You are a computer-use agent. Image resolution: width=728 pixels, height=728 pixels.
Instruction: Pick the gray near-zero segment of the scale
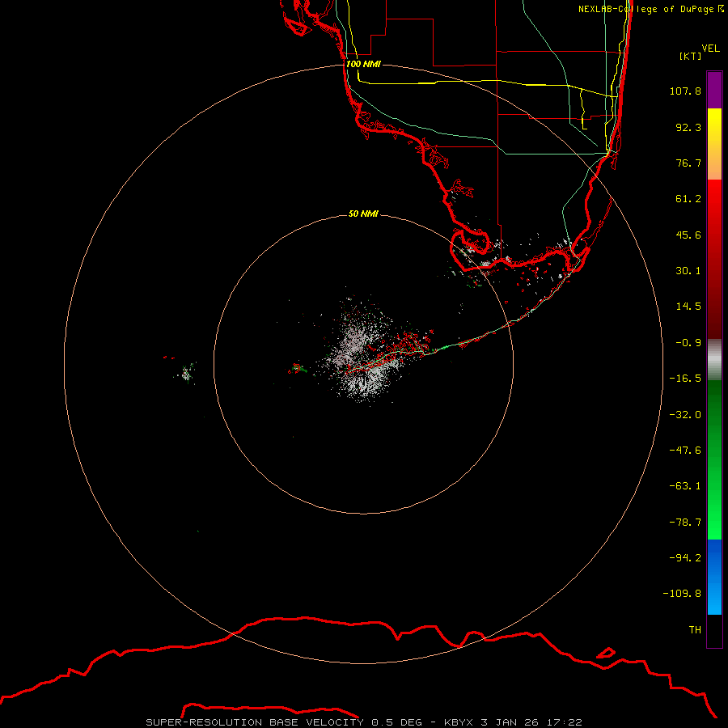[714, 360]
